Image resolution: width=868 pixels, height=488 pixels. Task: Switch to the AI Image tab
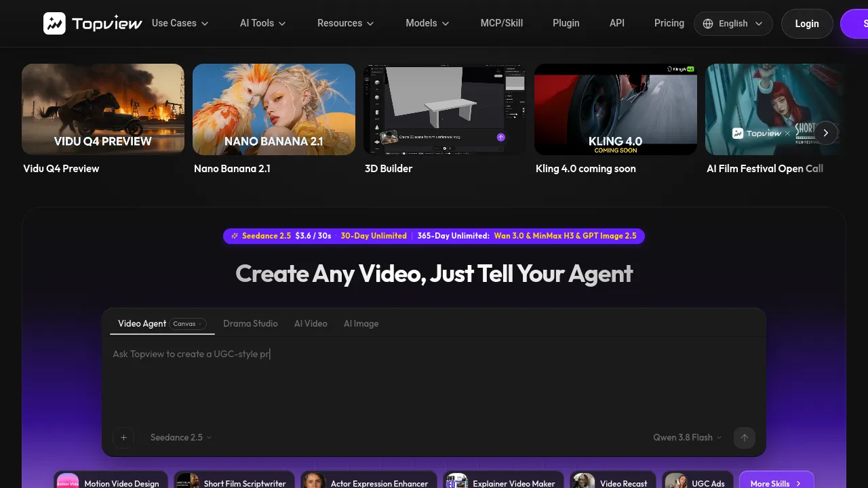(x=361, y=323)
